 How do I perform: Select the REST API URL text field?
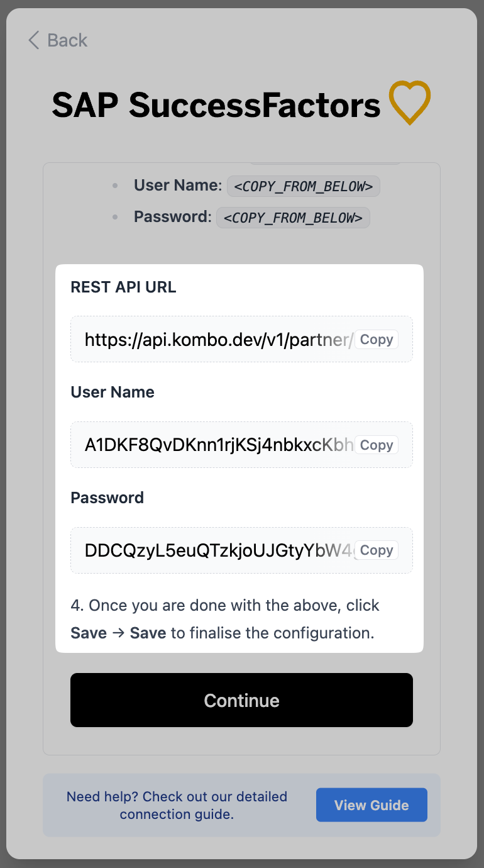[218, 340]
